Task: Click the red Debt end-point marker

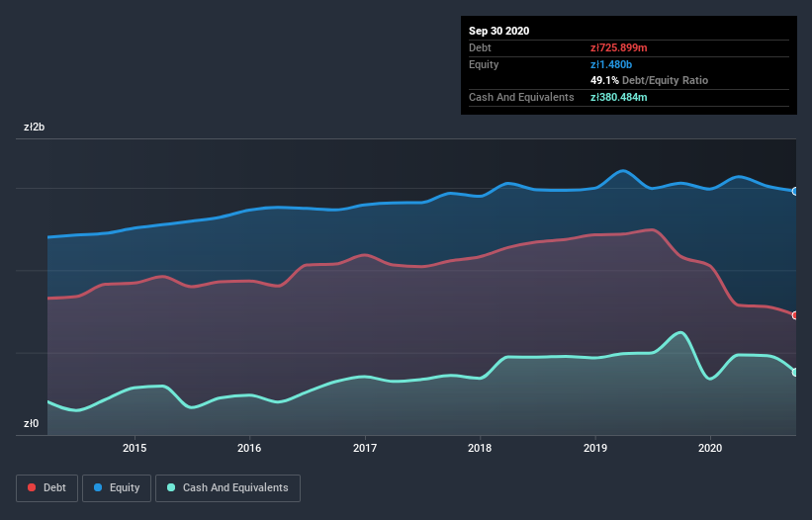Action: [x=795, y=315]
